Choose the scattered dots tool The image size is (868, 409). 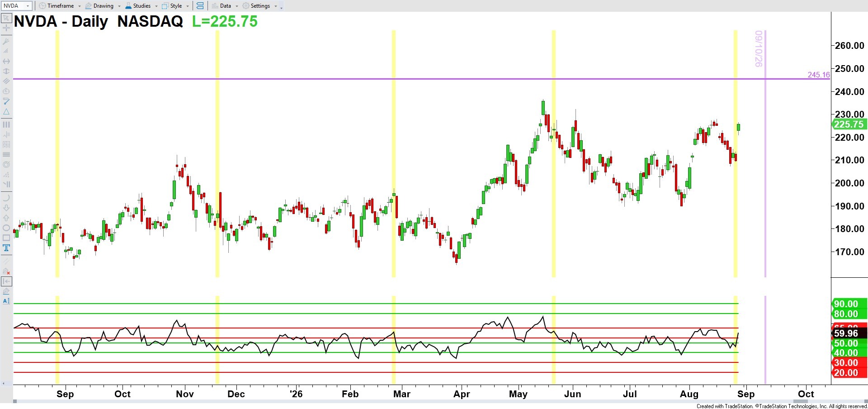[6, 174]
